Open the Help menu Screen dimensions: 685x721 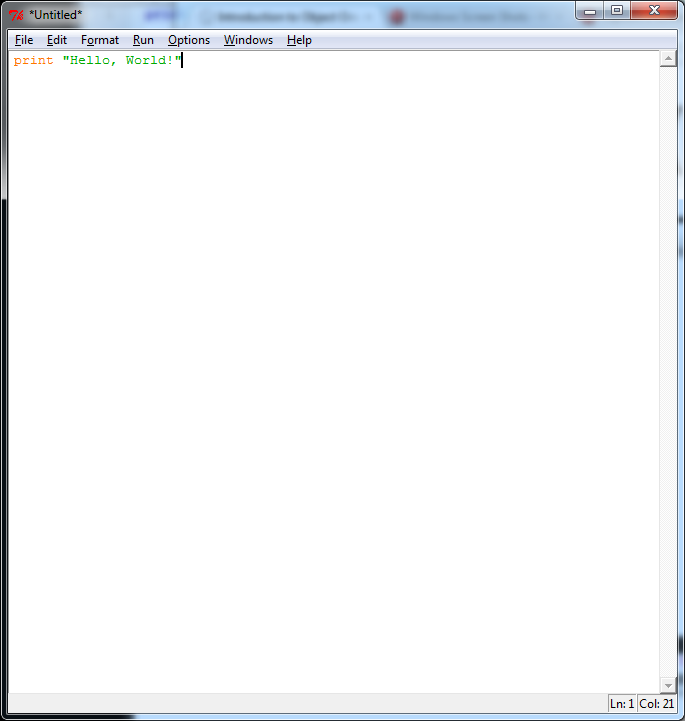pyautogui.click(x=299, y=40)
